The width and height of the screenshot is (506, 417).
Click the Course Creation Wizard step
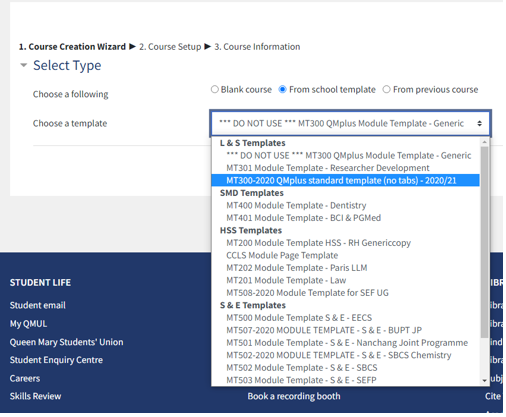(72, 47)
